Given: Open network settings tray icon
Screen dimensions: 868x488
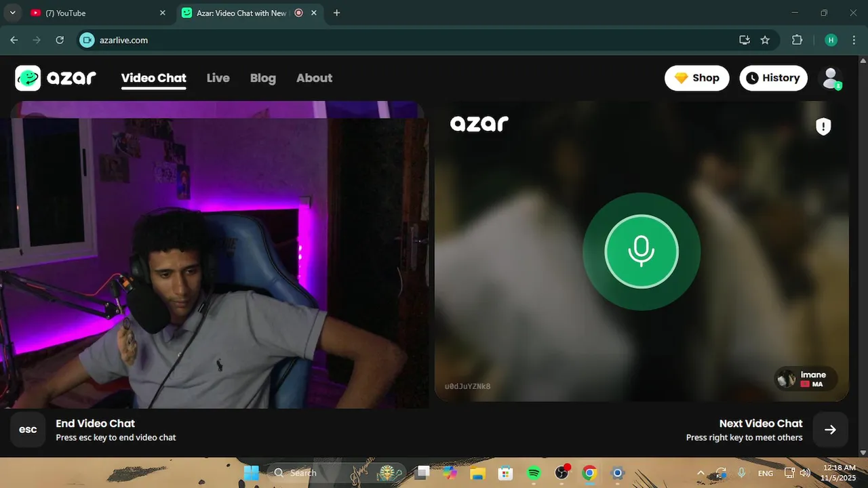Looking at the screenshot, I should tap(790, 473).
